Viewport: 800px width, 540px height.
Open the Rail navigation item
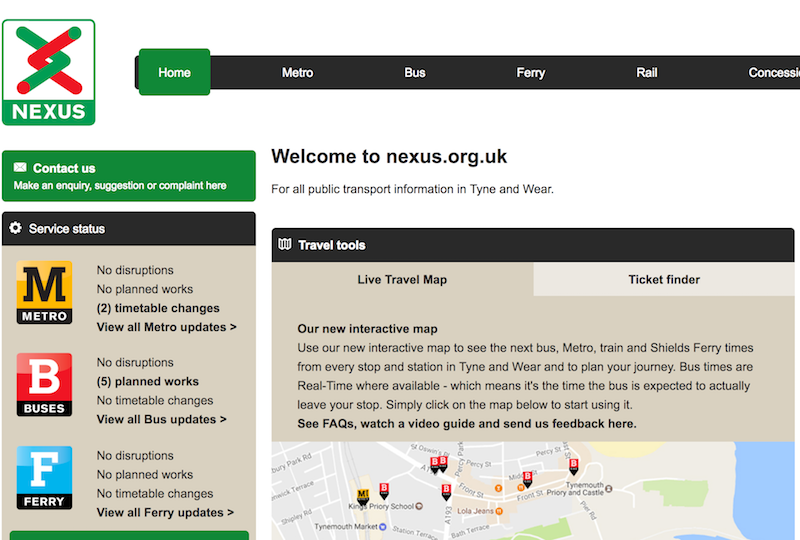point(647,72)
